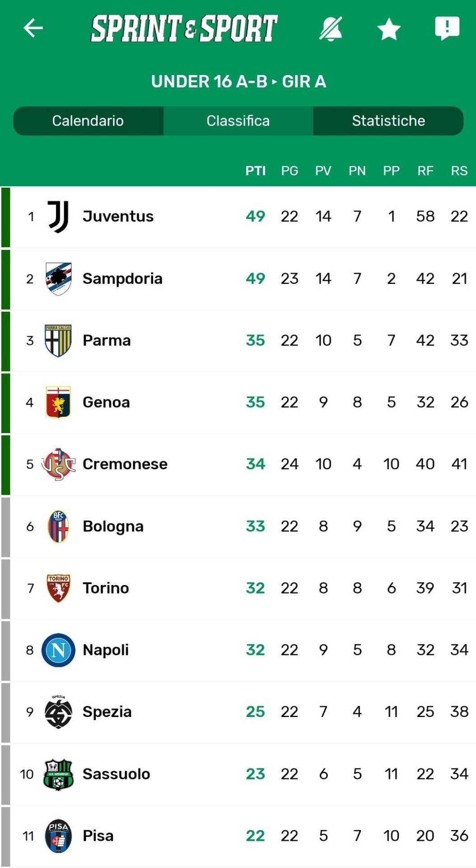Tap the Sassuolo crest icon
This screenshot has height=868, width=476.
(58, 774)
